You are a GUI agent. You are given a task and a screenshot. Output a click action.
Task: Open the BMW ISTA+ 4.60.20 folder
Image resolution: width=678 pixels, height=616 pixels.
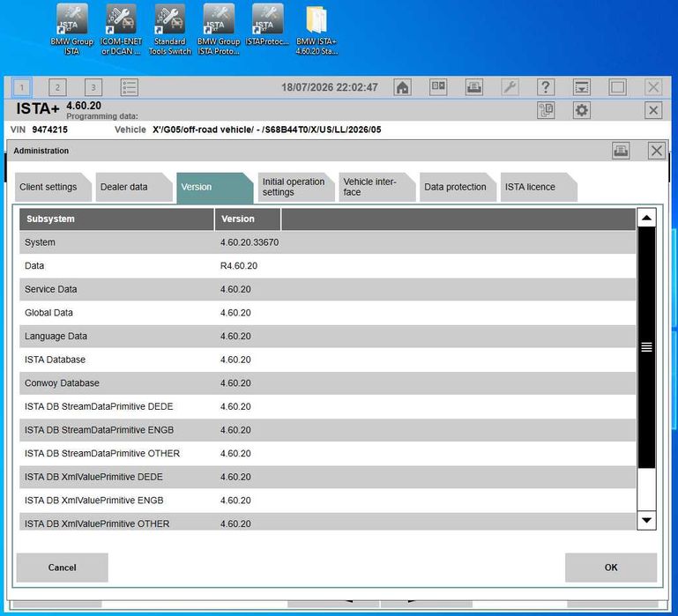317,30
